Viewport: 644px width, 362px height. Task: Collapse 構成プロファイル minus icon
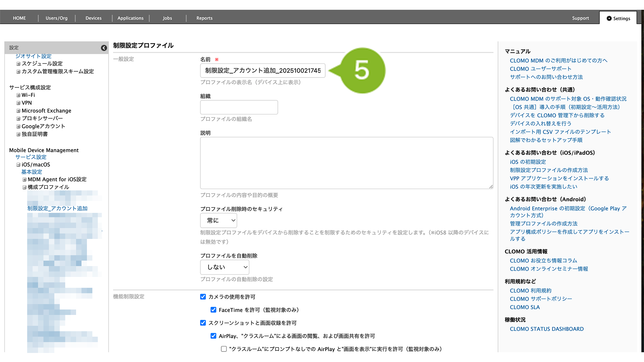(x=24, y=187)
